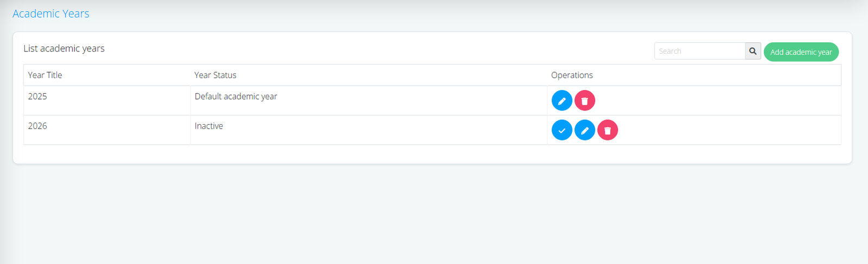Click the Academic Years page title
This screenshot has width=868, height=264.
tap(51, 14)
